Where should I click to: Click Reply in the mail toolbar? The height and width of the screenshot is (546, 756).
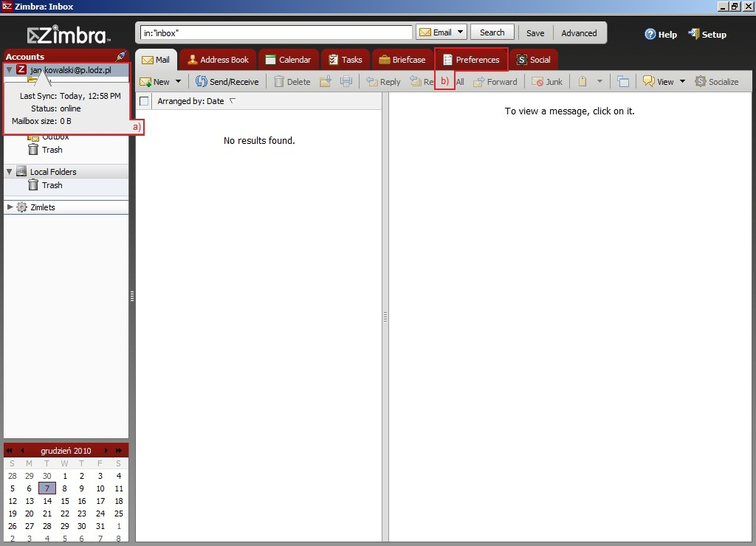(x=383, y=81)
